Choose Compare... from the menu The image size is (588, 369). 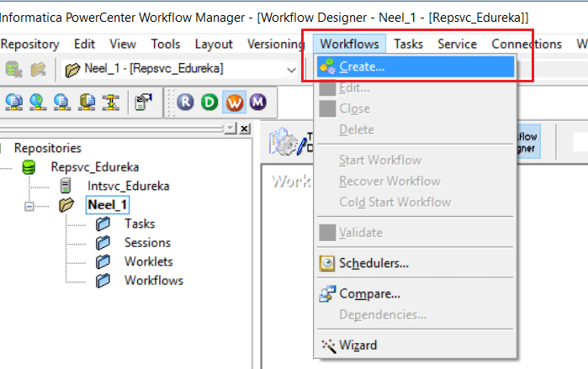pos(416,294)
